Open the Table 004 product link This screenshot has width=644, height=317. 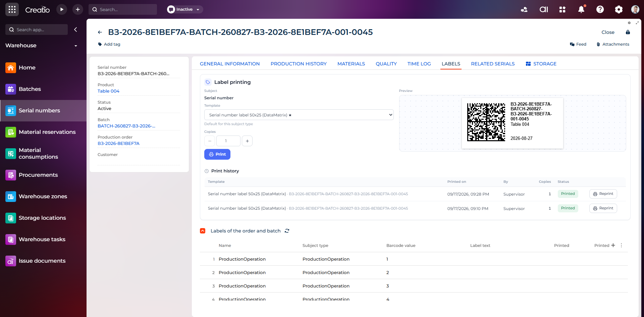108,91
